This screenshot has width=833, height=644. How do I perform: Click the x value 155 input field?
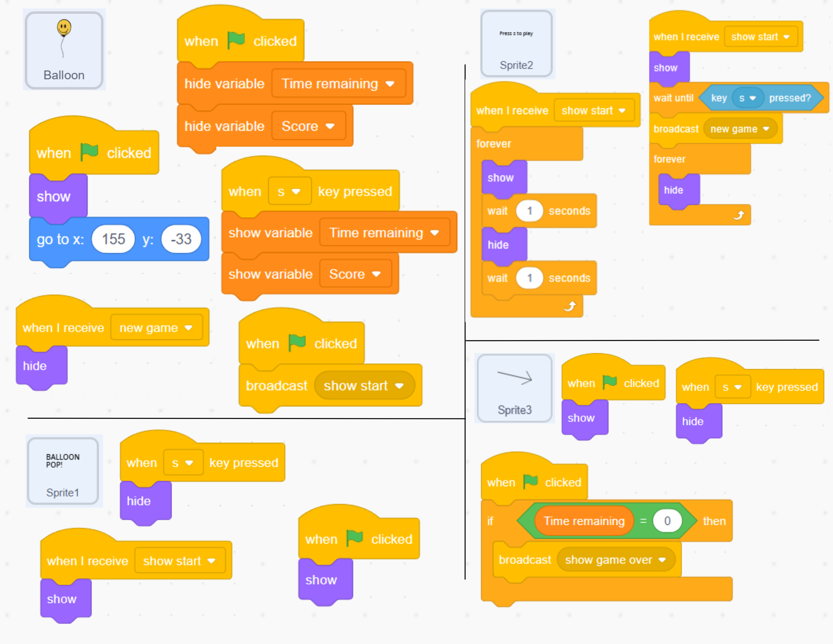[113, 239]
